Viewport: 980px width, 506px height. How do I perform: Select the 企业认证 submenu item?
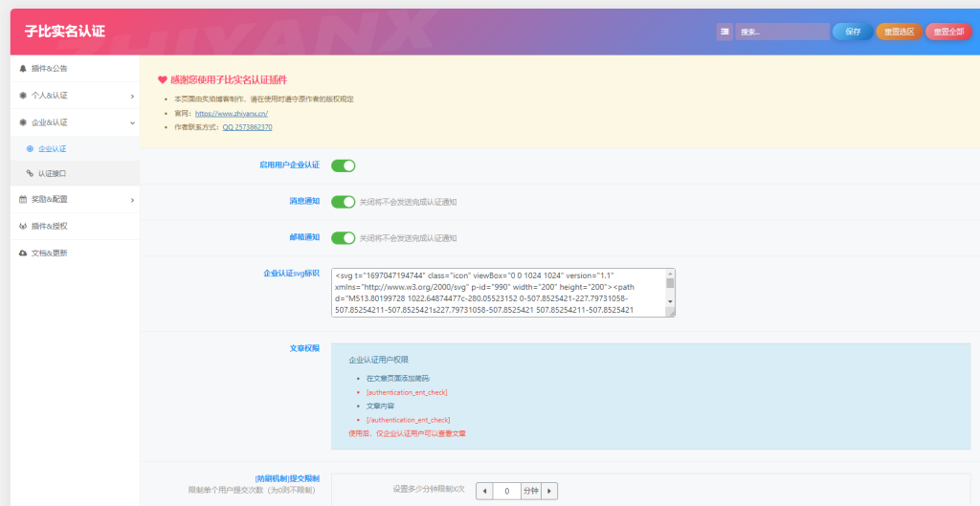coord(75,148)
